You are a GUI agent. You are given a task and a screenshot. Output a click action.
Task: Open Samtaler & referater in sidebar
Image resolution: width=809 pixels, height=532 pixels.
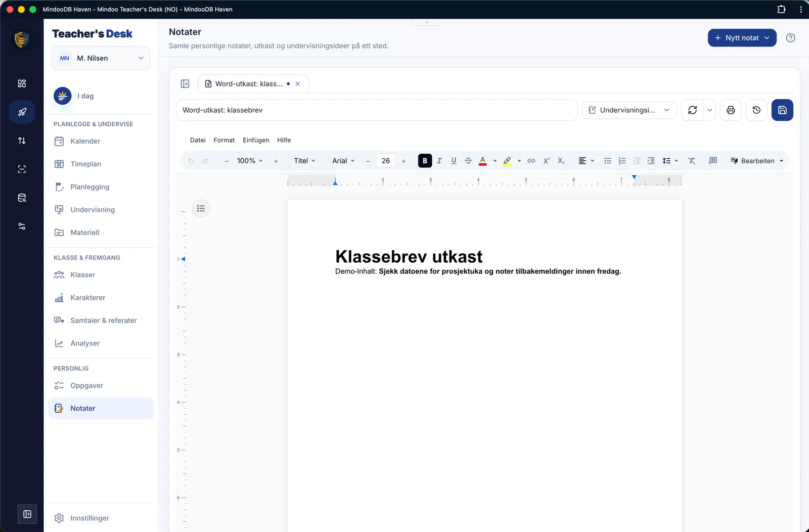[101, 321]
